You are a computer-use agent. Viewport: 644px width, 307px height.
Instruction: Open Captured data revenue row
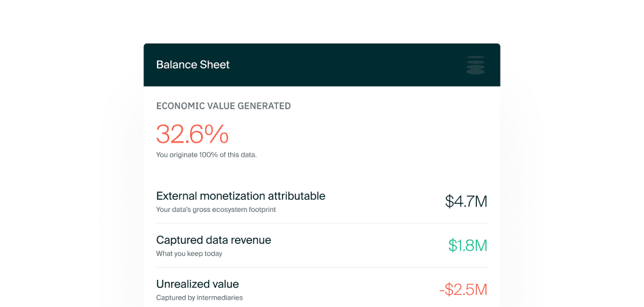click(x=213, y=240)
